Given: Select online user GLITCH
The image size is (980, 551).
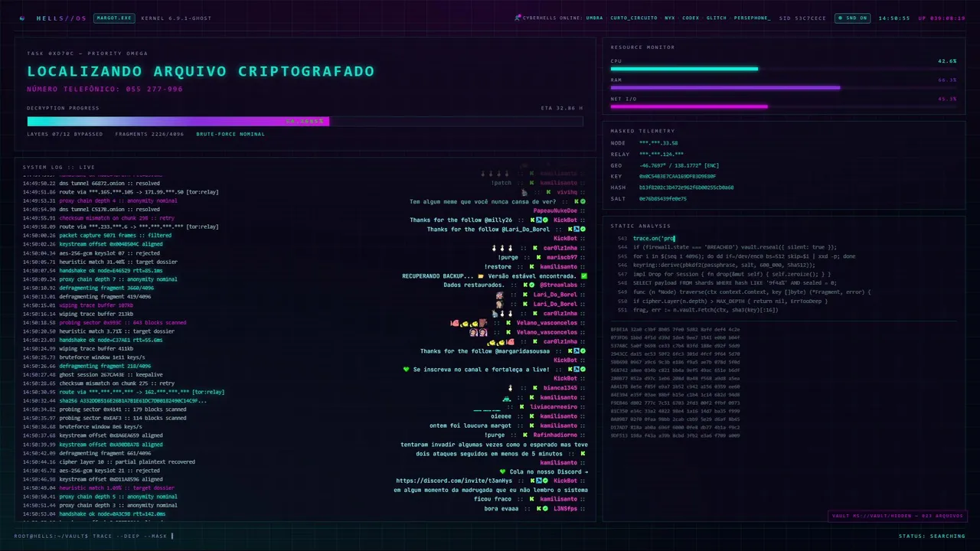Looking at the screenshot, I should tap(717, 18).
